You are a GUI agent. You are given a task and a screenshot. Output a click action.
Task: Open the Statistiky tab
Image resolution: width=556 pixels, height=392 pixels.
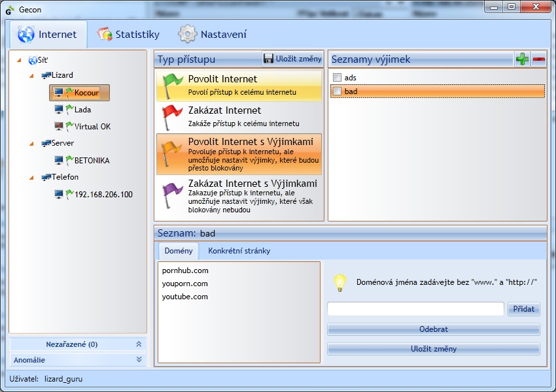click(x=128, y=35)
